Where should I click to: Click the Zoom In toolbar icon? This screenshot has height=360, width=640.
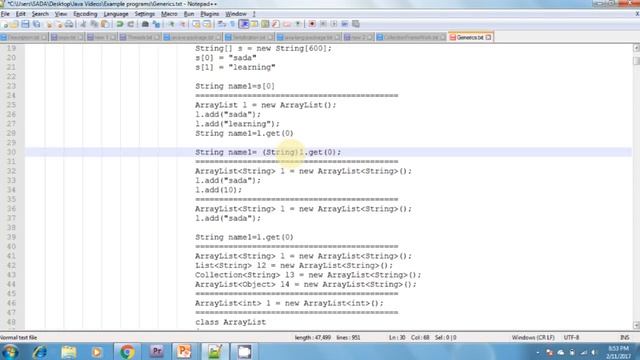(x=171, y=24)
